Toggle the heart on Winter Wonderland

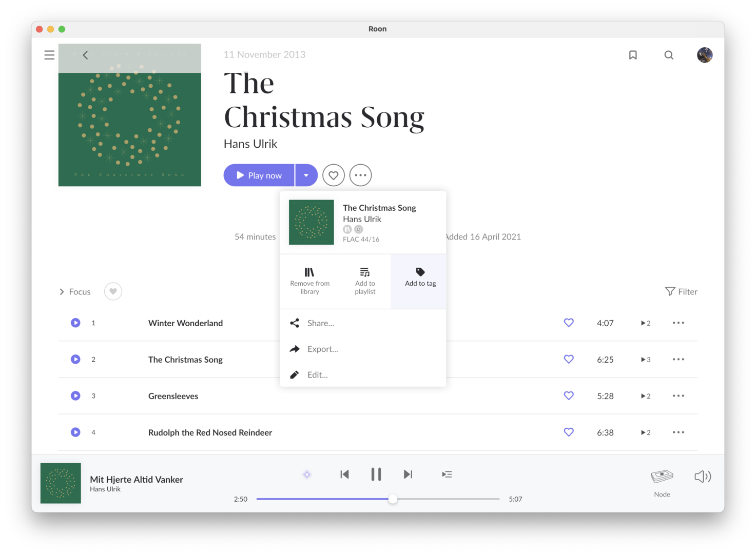(569, 323)
